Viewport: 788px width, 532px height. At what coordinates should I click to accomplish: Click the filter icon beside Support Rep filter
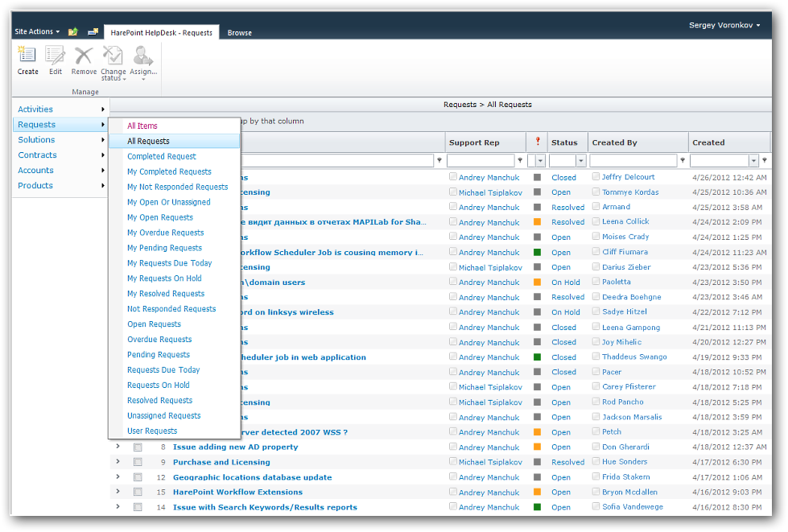(520, 160)
